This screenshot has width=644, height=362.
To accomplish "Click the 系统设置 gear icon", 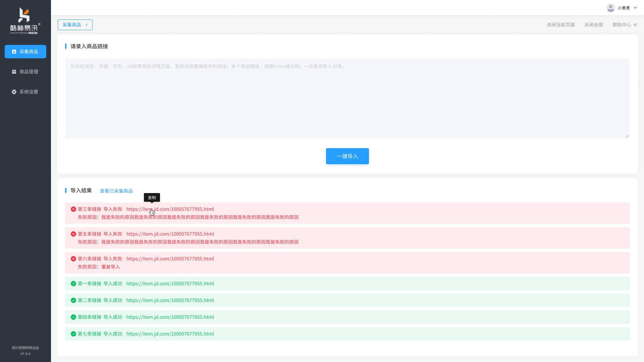I will click(14, 92).
